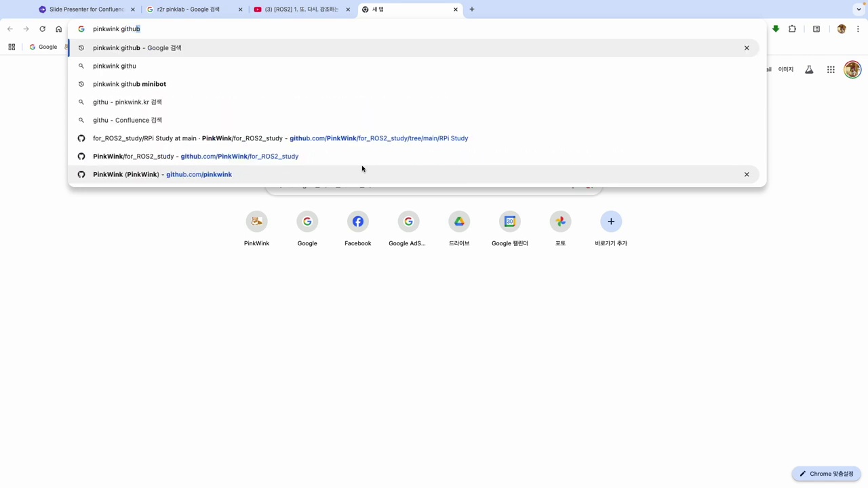The height and width of the screenshot is (488, 868).
Task: Open the PinkWink shortcut tile
Action: click(x=256, y=229)
